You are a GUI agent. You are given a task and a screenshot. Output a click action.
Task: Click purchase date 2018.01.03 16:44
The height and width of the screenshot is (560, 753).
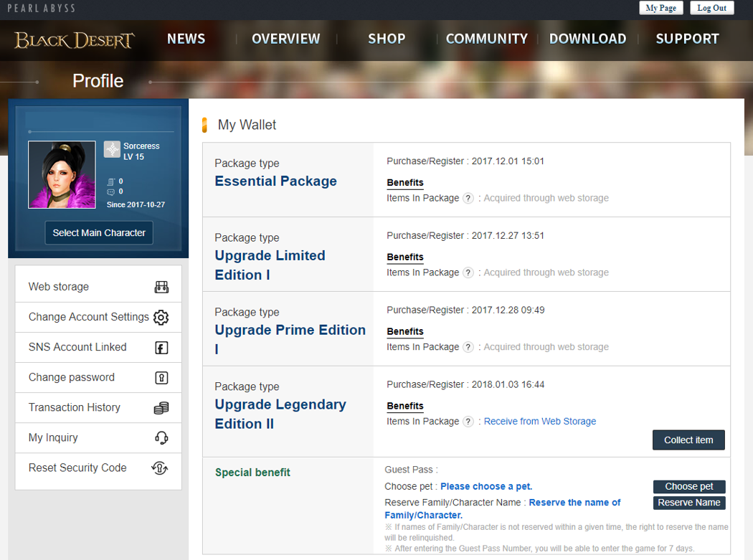(x=508, y=384)
